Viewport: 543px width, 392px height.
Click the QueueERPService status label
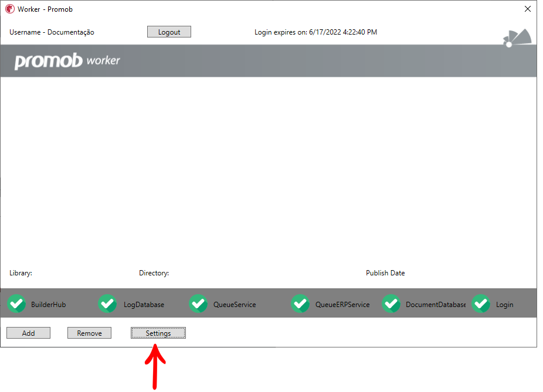[x=342, y=305]
